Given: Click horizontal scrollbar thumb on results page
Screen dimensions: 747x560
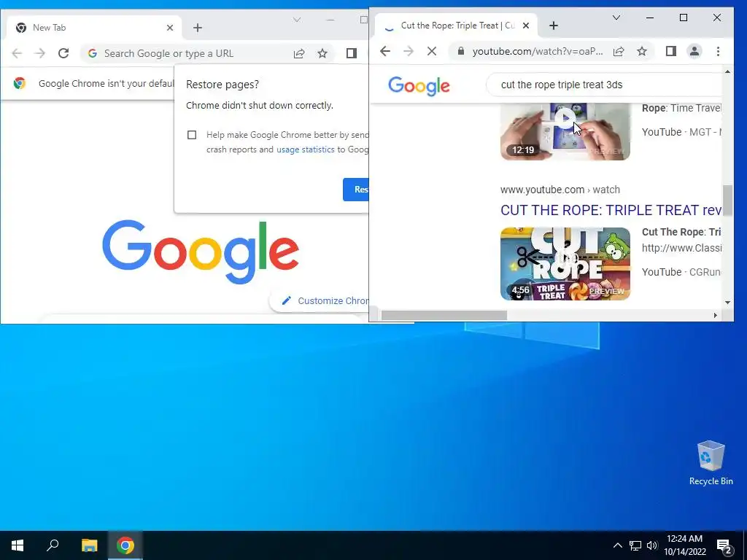Looking at the screenshot, I should (x=444, y=315).
